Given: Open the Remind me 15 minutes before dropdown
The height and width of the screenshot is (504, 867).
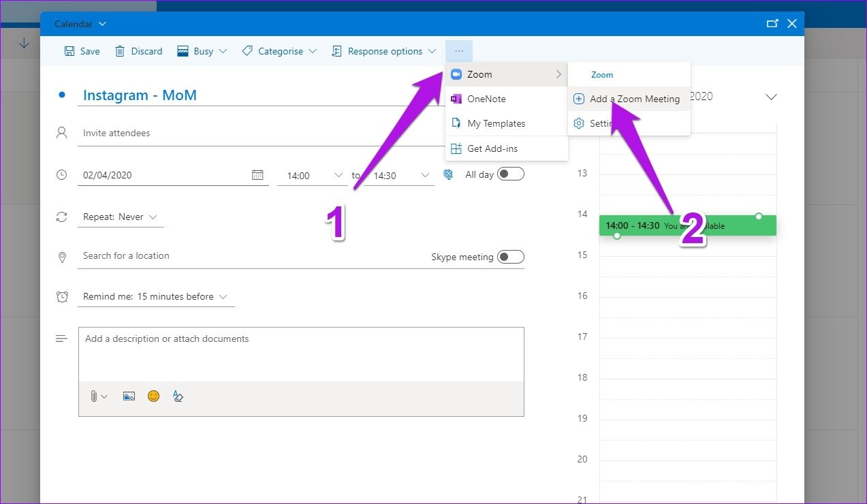Looking at the screenshot, I should pos(156,297).
